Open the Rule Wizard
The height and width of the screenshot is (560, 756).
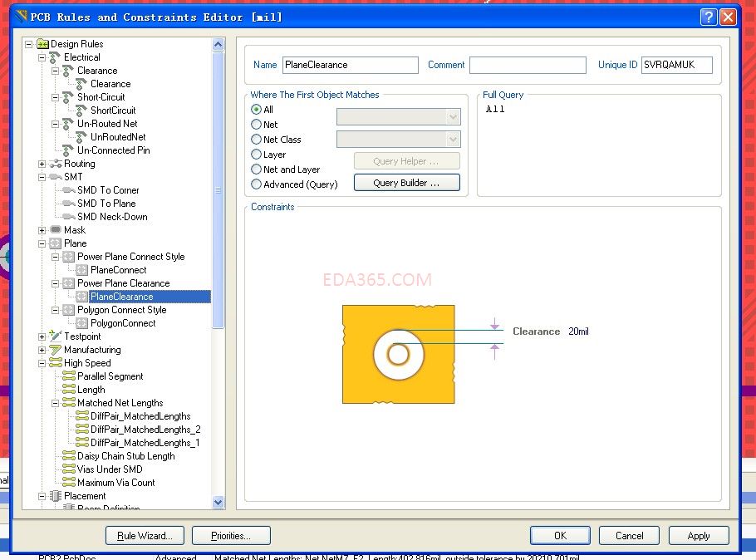click(145, 536)
